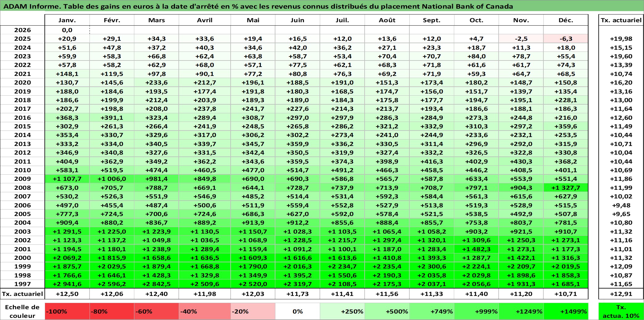Click the 0% white scale swatch

298,311
